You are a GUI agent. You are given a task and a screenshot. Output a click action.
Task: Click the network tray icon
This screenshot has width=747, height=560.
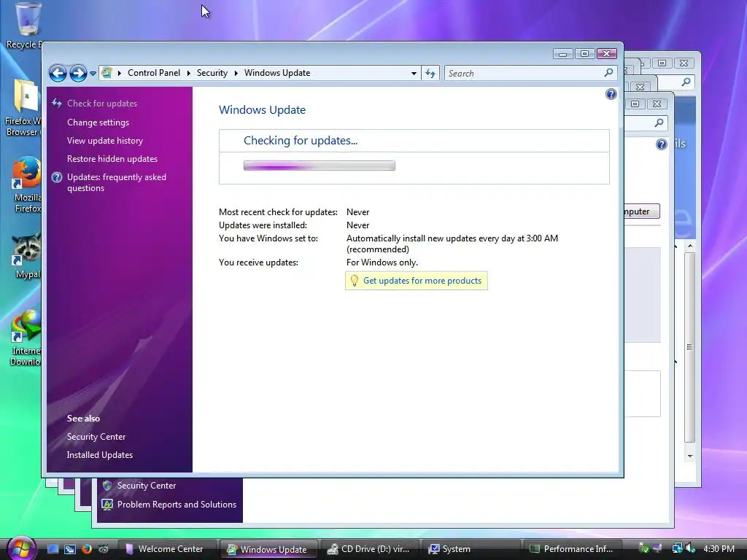point(677,548)
